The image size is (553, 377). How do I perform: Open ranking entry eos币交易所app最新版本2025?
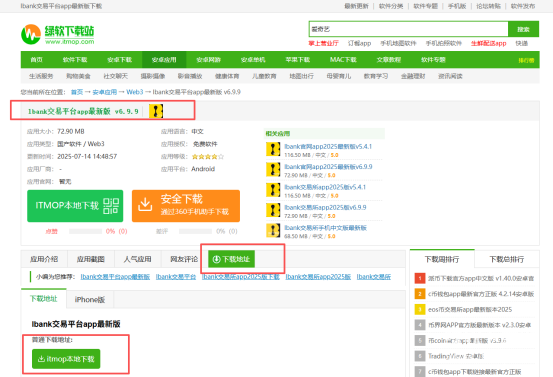click(470, 309)
